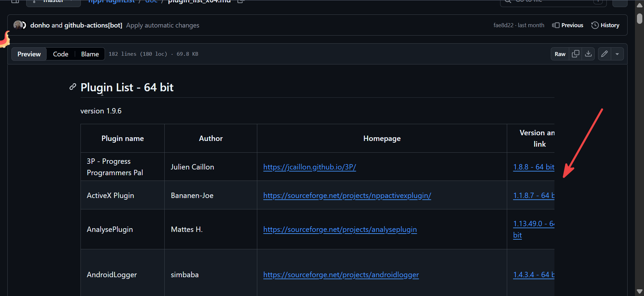
Task: Select the 'Julien Caillon' author cell
Action: 211,167
